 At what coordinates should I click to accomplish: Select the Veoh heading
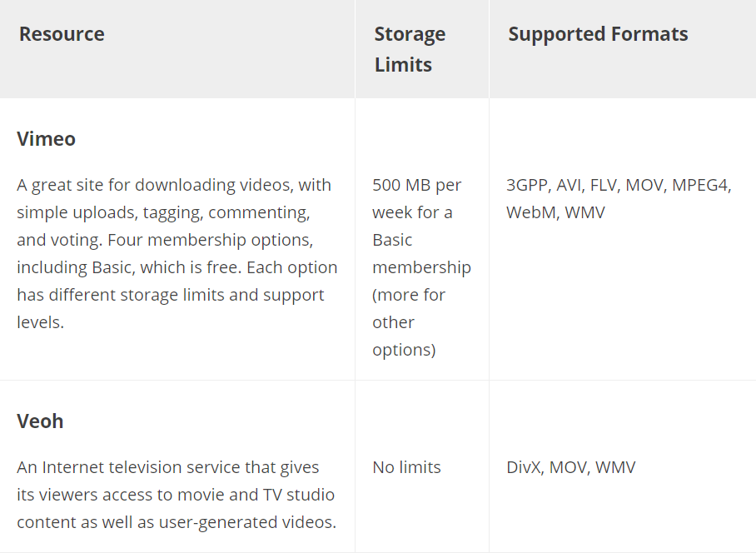pos(40,421)
